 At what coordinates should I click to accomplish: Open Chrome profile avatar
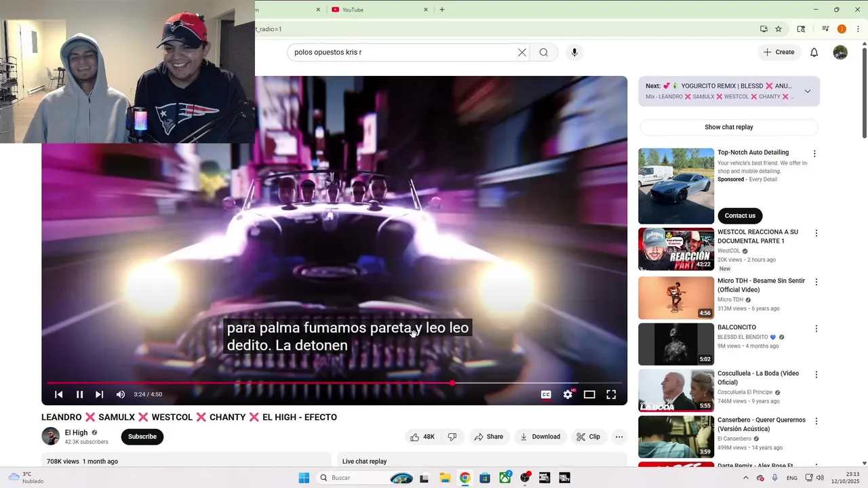click(x=842, y=29)
